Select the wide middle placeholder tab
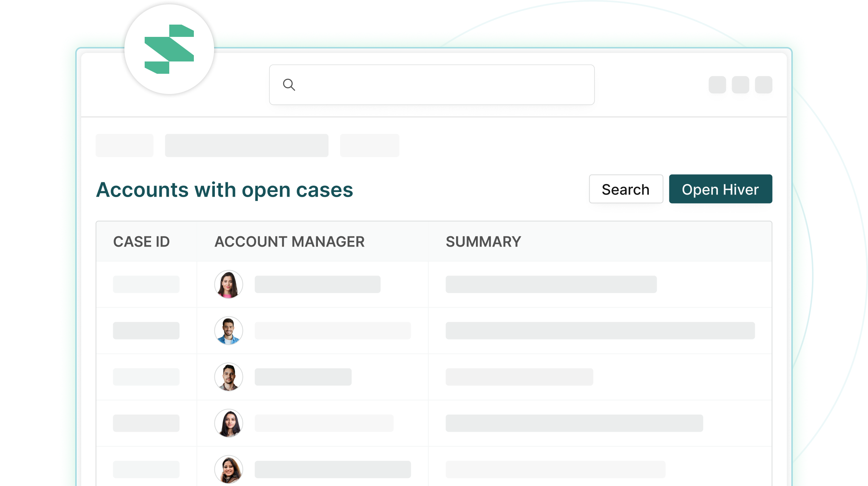Screen dimensions: 868x486 click(x=247, y=145)
